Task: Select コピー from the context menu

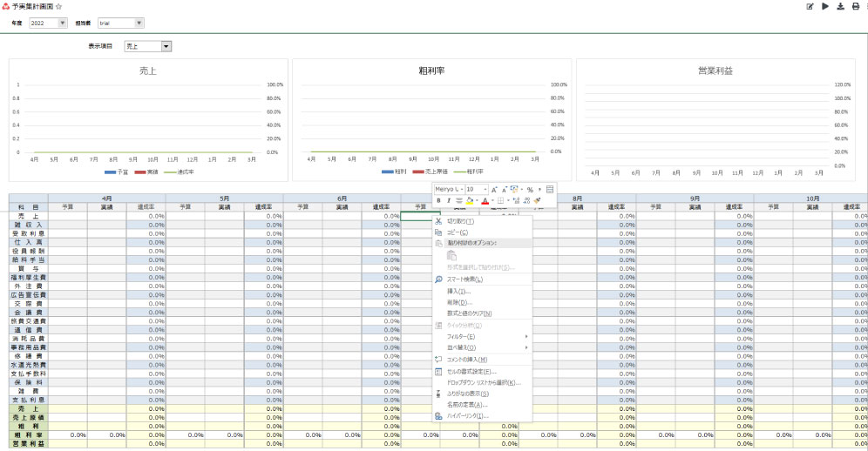Action: (x=458, y=232)
